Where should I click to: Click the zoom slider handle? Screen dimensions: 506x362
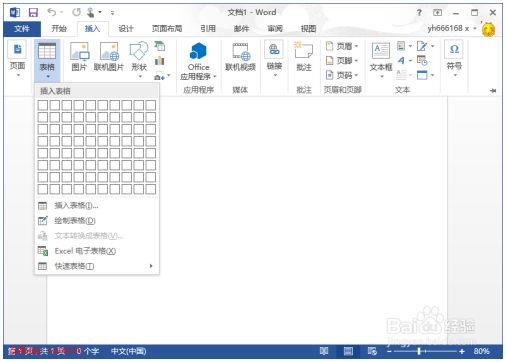click(x=419, y=351)
